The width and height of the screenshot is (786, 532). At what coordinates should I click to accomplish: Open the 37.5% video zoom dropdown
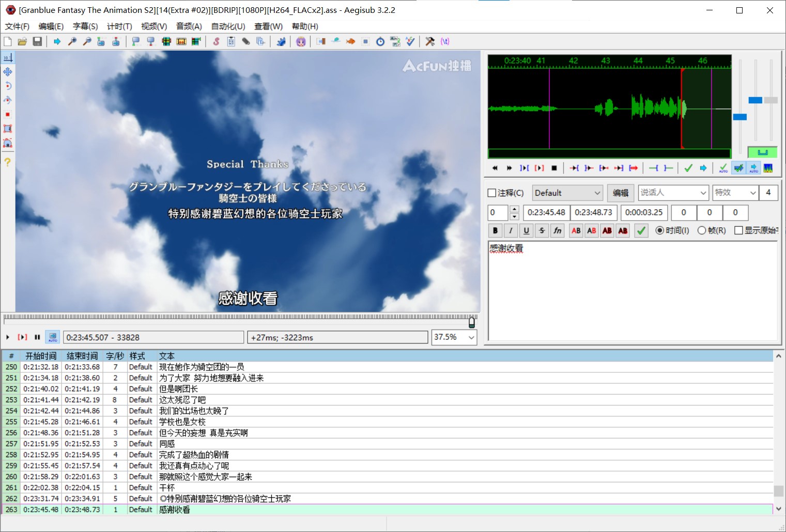[454, 337]
